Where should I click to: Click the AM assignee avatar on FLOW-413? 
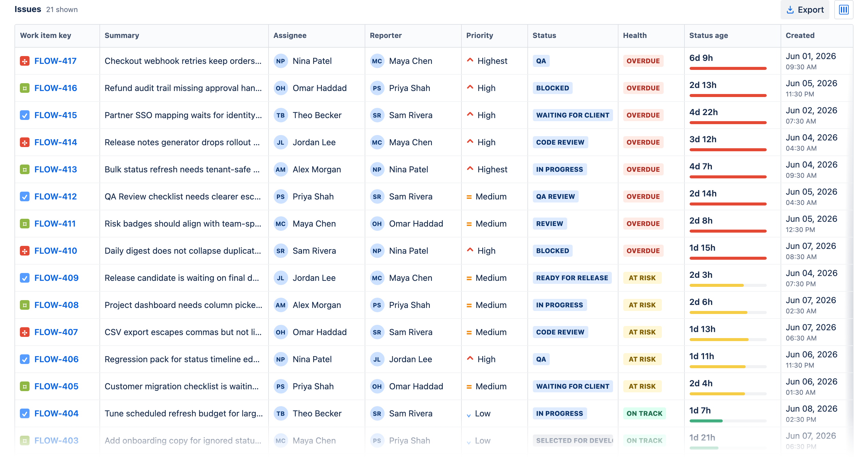pos(280,169)
